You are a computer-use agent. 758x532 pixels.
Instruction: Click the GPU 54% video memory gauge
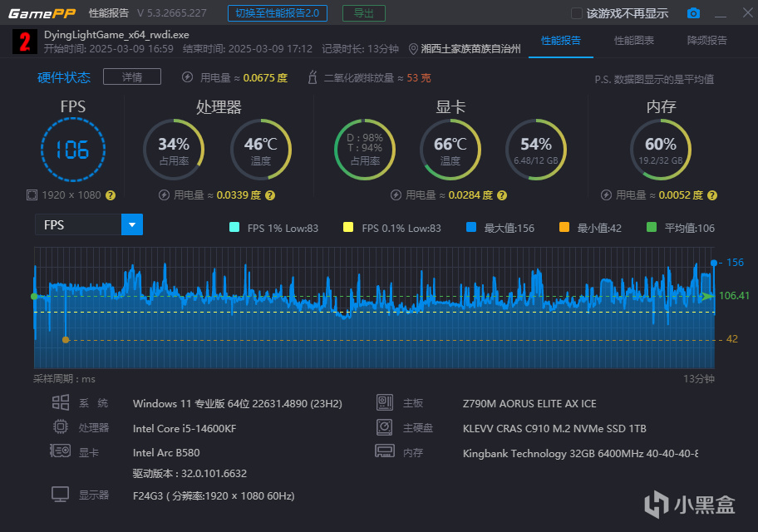point(535,150)
